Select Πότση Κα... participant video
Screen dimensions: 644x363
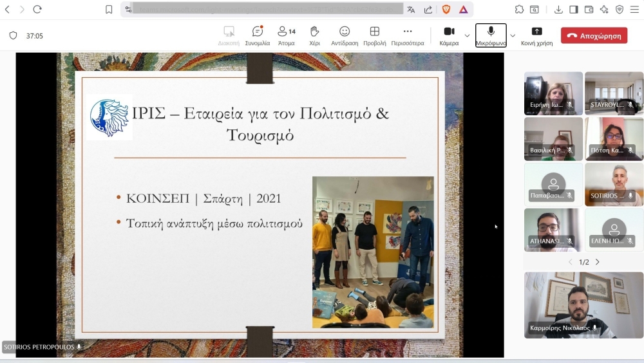(614, 139)
